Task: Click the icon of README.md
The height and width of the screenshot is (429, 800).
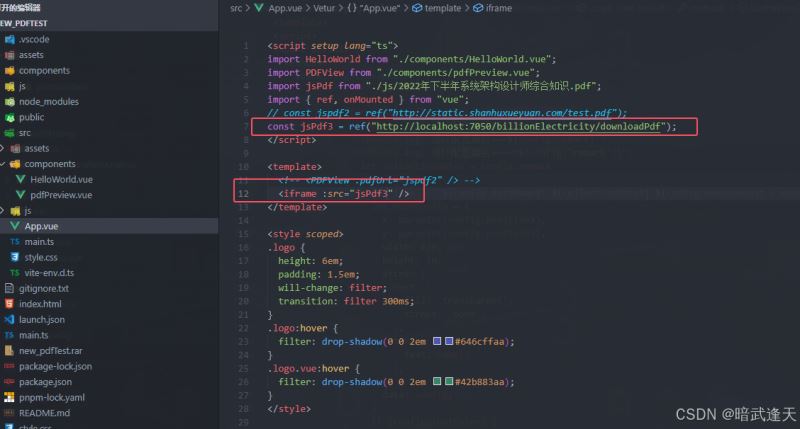Action: (9, 413)
